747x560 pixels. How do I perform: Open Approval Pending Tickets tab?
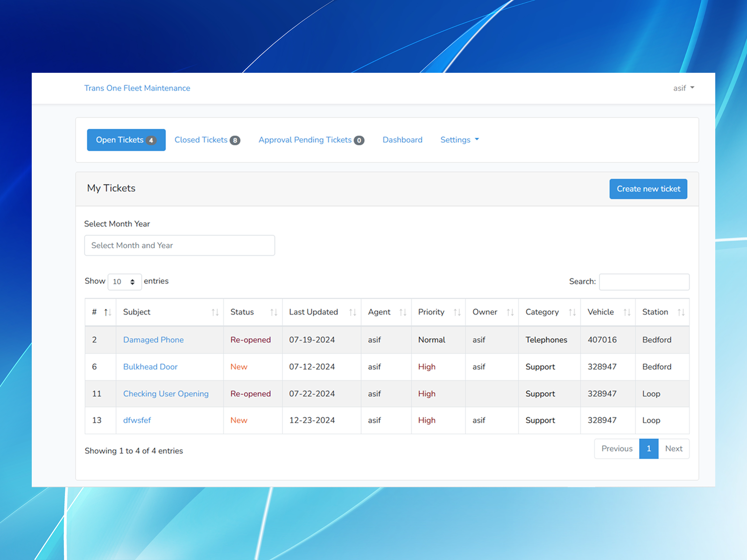[x=311, y=140]
